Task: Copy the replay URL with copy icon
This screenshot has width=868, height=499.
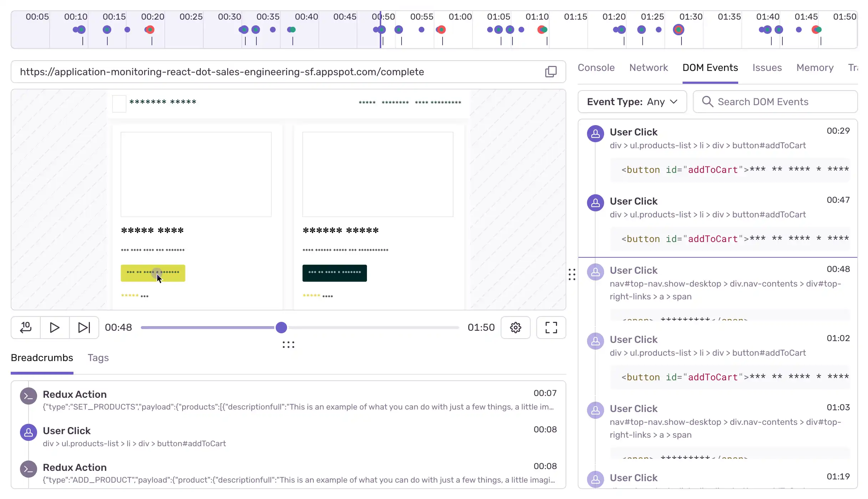Action: point(551,72)
